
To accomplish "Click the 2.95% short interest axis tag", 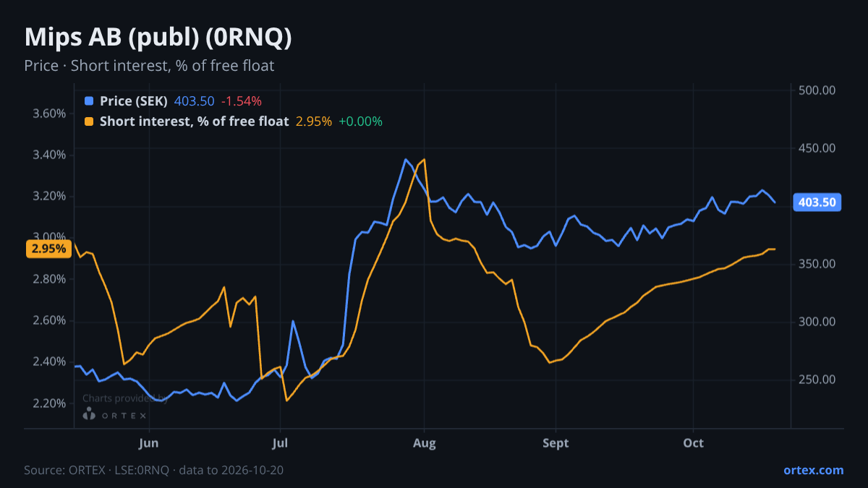I will click(49, 249).
